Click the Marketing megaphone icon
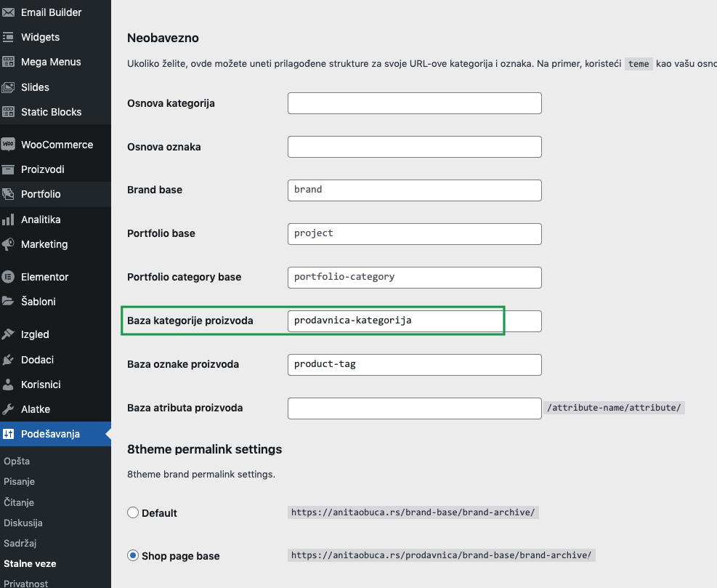717x588 pixels. pos(8,244)
